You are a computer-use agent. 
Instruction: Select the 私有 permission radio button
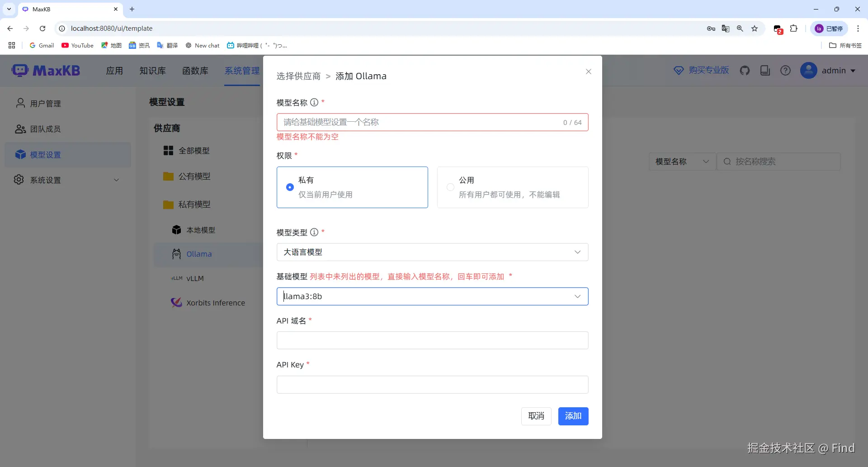point(290,187)
